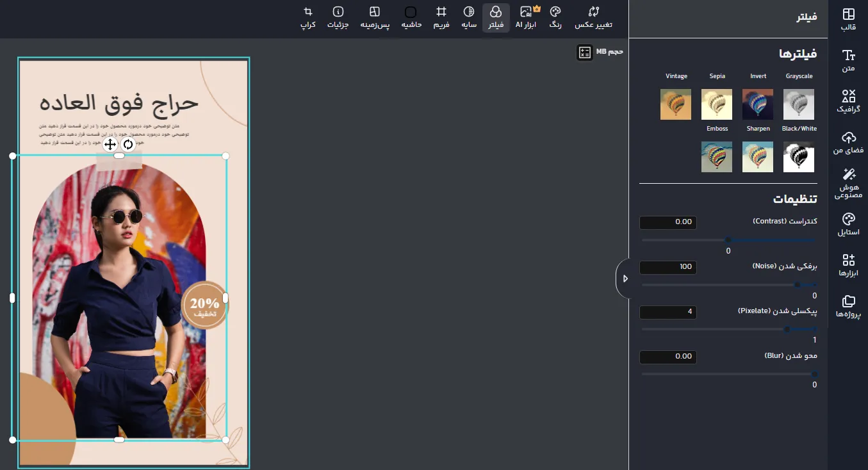Click the bottom-right corner resize handle

(x=225, y=440)
